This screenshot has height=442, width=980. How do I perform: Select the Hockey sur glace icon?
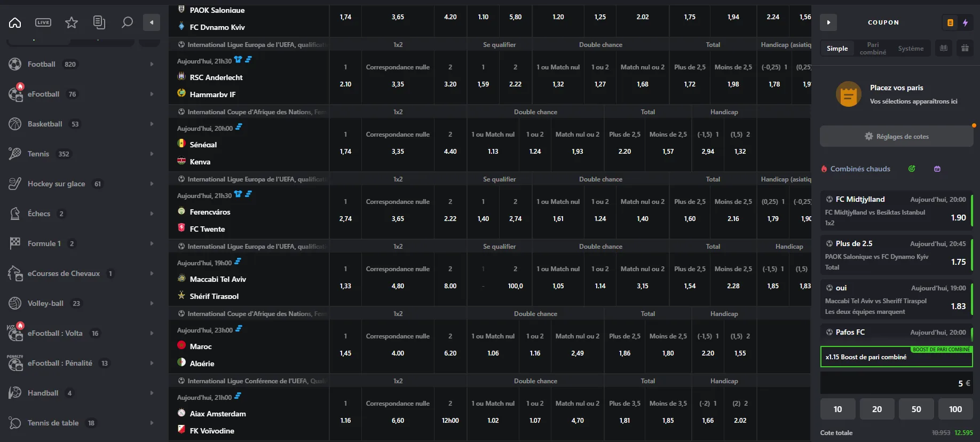pyautogui.click(x=15, y=184)
